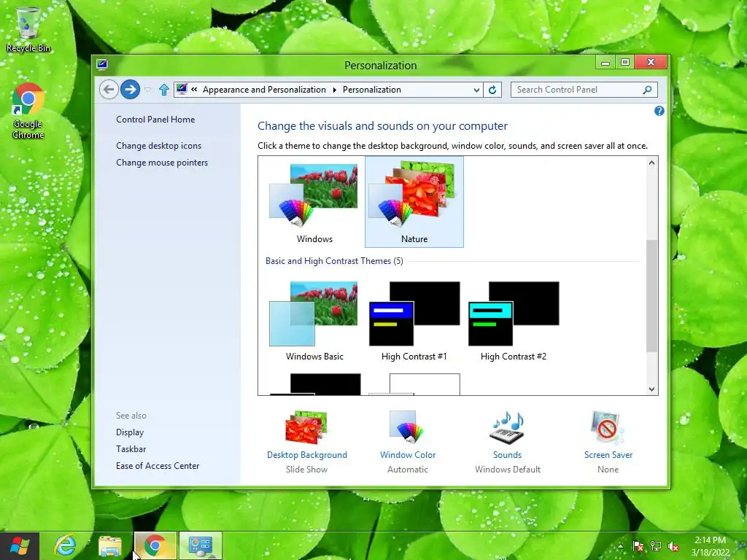Select the Google Chrome desktop shortcut
Screen dimensions: 747x560
point(28,111)
